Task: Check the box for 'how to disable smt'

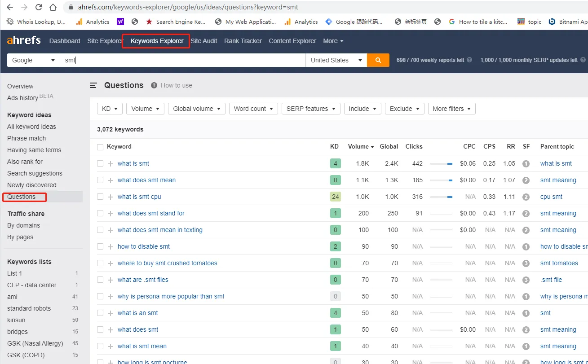Action: tap(100, 246)
